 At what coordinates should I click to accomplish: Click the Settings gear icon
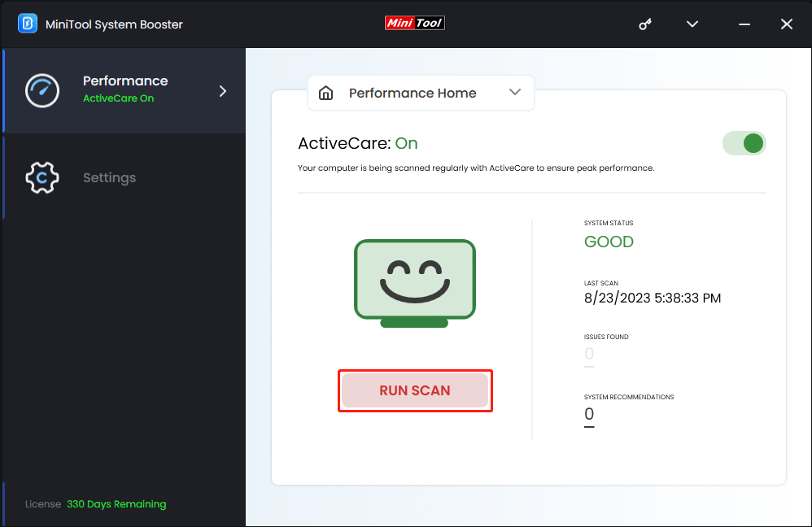pyautogui.click(x=42, y=177)
